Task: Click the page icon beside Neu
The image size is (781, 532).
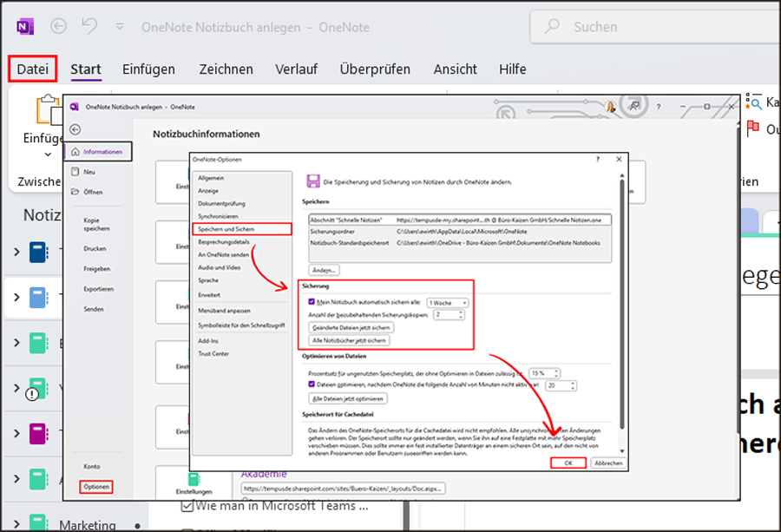Action: 75,172
